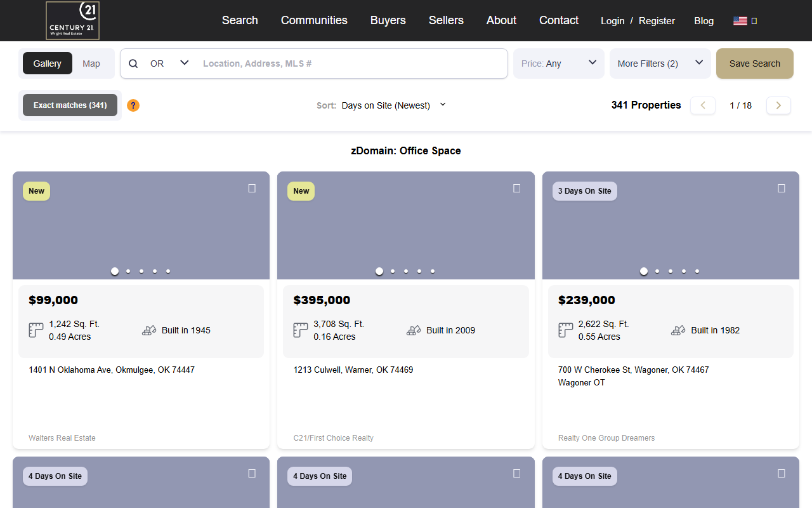Click the built-year icon for 1982 listing

(x=678, y=330)
